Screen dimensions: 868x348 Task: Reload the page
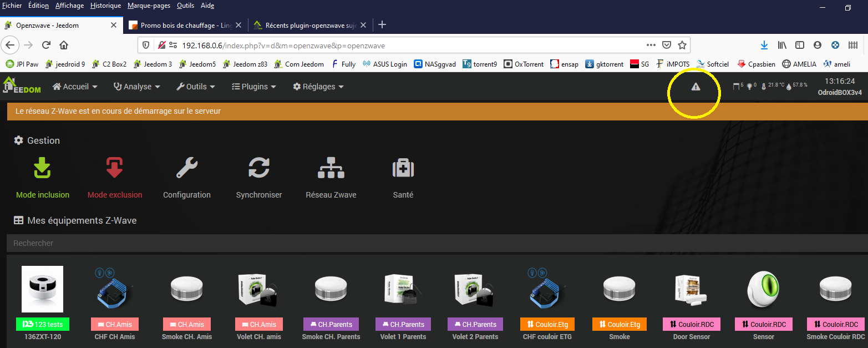point(47,45)
